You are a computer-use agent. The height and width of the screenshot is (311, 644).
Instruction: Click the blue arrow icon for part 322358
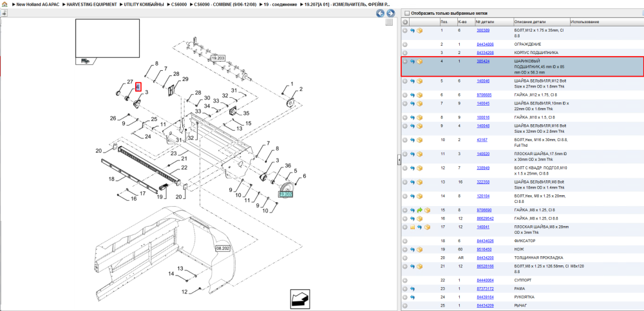[412, 182]
